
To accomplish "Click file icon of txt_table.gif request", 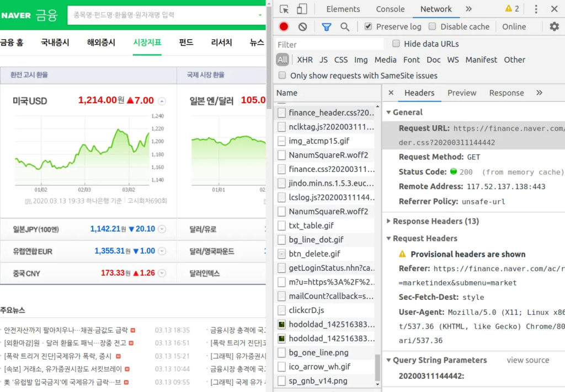I will (x=282, y=225).
